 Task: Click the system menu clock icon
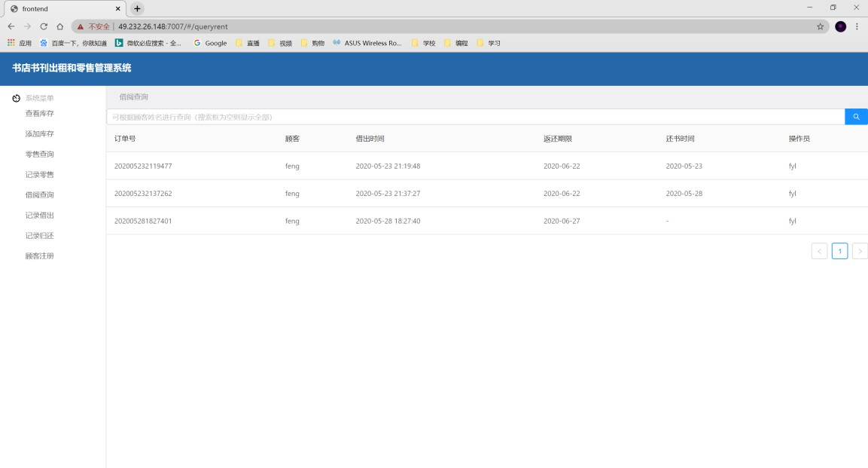pos(16,99)
